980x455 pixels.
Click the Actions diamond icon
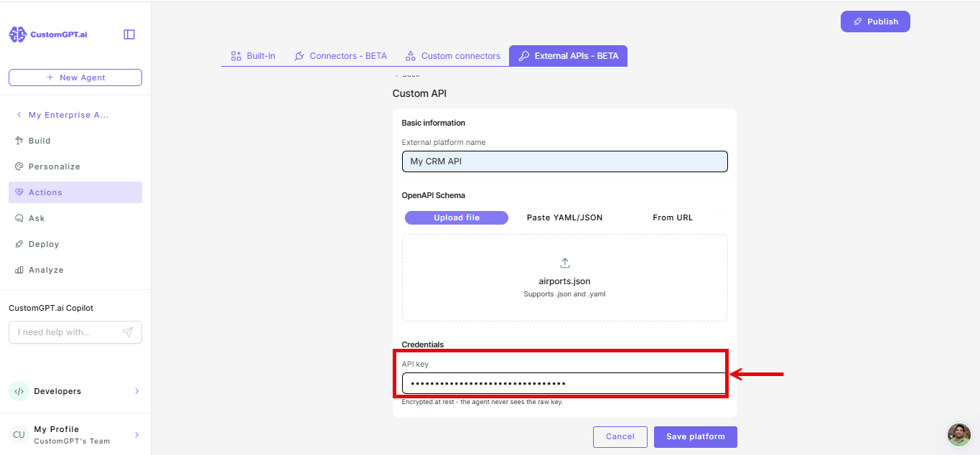(19, 192)
